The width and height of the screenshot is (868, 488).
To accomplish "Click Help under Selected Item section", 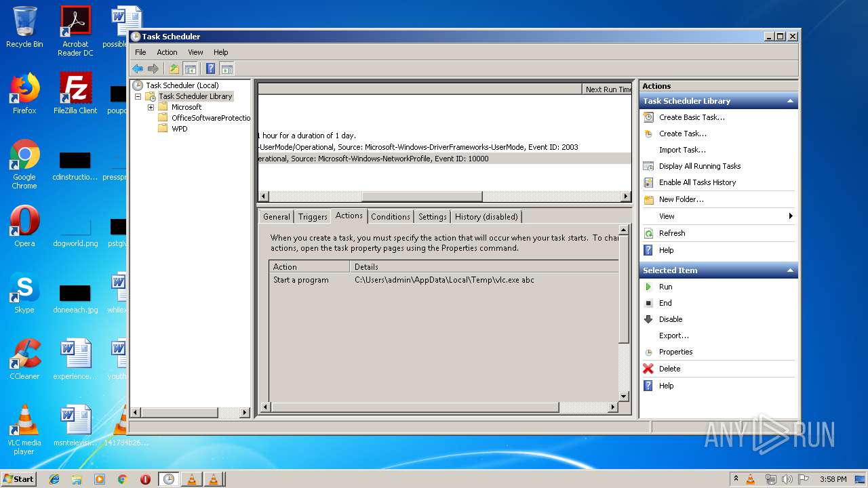I will pos(666,386).
